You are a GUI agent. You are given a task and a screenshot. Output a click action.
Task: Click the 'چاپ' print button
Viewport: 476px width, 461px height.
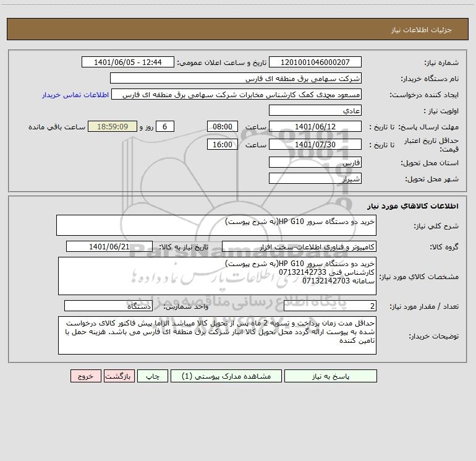(x=153, y=376)
